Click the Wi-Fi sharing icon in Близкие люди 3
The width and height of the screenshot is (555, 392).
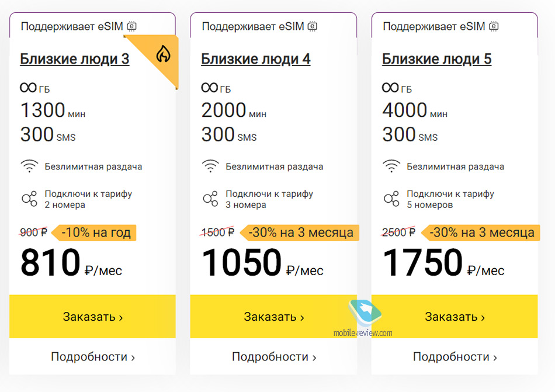point(29,166)
